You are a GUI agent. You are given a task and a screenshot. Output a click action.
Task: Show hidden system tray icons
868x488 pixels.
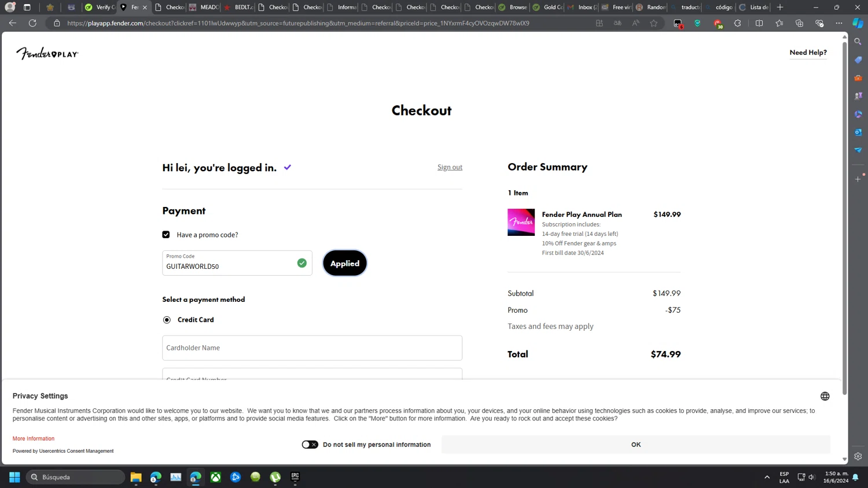(x=767, y=477)
